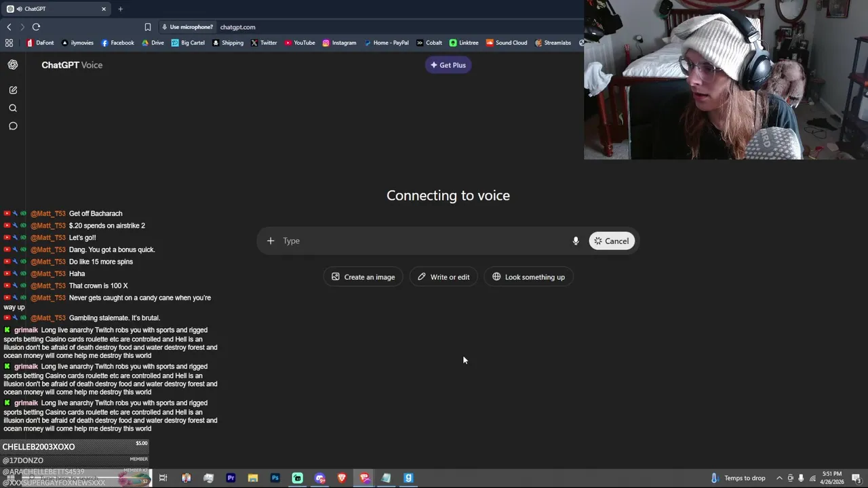Open Sound Cloud bookmark

pyautogui.click(x=507, y=43)
